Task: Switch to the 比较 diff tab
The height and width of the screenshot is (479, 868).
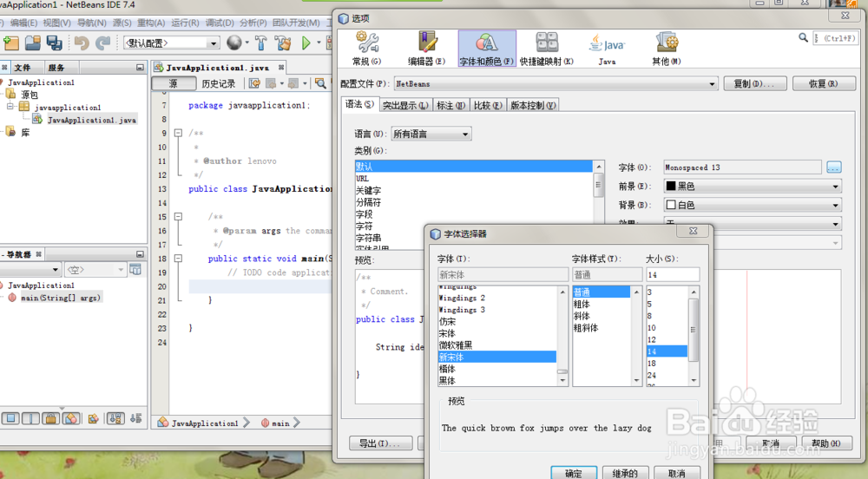Action: click(x=488, y=105)
